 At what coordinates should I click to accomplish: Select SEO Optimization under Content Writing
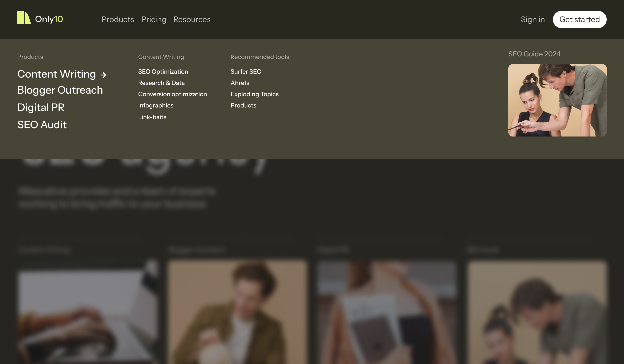pyautogui.click(x=163, y=71)
